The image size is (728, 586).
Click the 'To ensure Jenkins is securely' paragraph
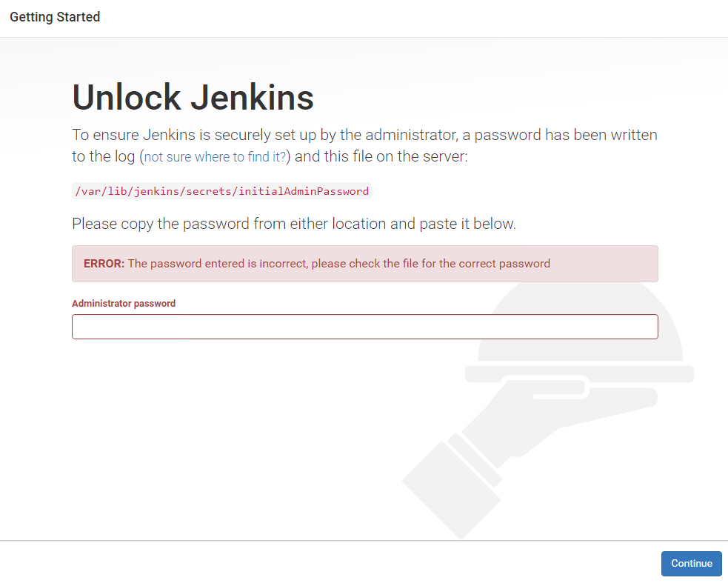pos(365,145)
